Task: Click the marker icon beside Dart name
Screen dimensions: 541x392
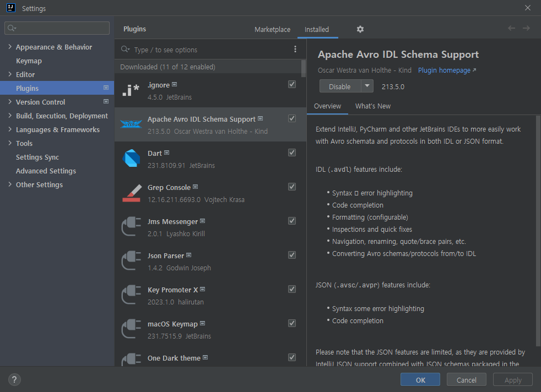Action: click(166, 153)
